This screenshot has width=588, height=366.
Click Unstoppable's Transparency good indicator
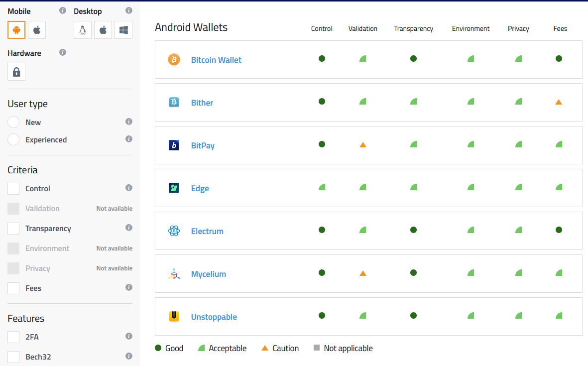point(413,315)
